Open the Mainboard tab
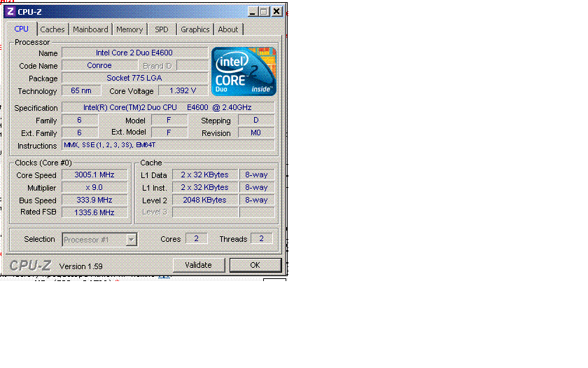 [90, 29]
